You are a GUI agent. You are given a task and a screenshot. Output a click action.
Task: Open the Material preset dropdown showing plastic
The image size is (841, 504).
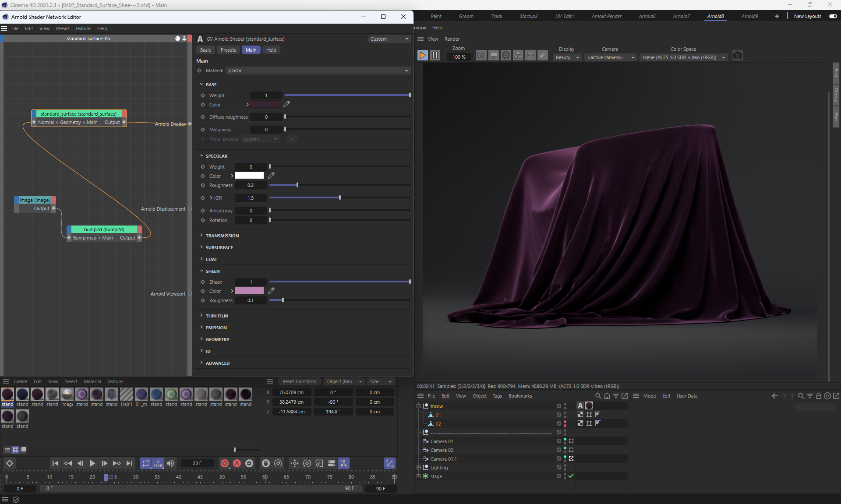coord(318,70)
